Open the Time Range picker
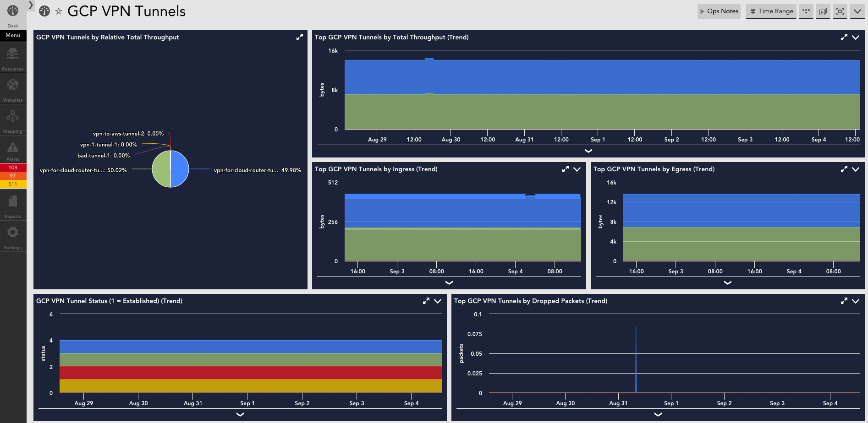868x423 pixels. tap(771, 11)
